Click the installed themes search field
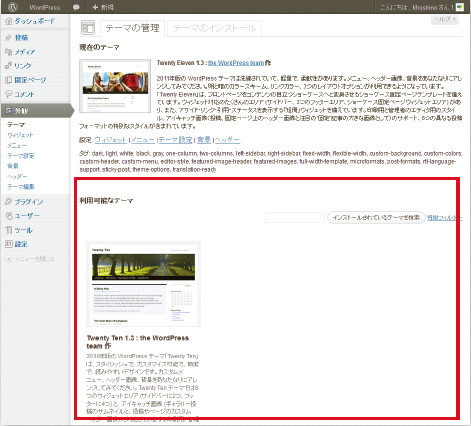This screenshot has width=471, height=426. pos(294,217)
